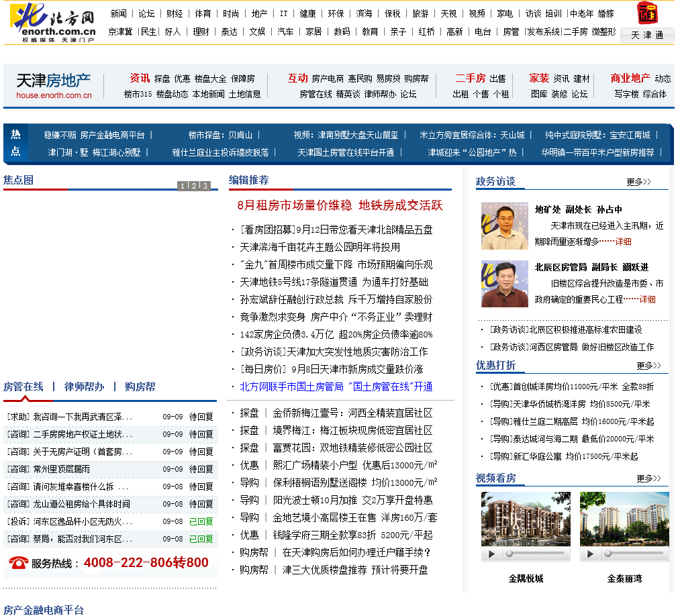Switch to the 房管在线 tab
Screen dimensions: 678x616
tap(23, 387)
